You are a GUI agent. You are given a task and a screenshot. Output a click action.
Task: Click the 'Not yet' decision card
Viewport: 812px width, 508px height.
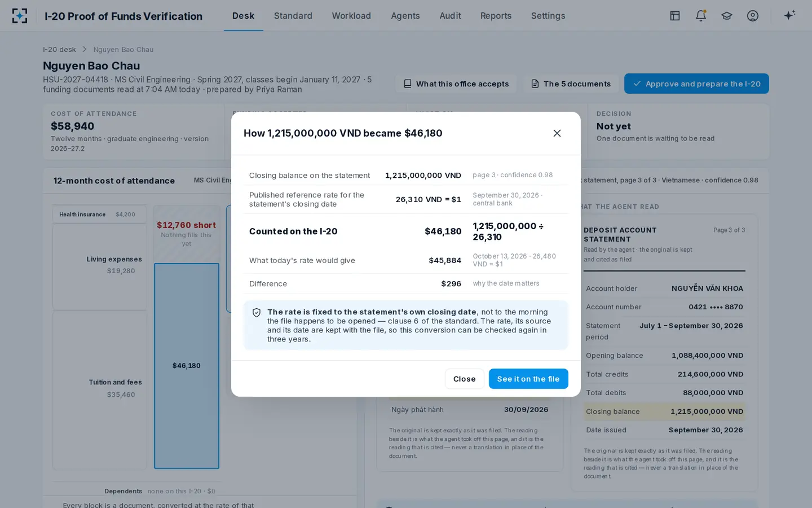click(678, 132)
